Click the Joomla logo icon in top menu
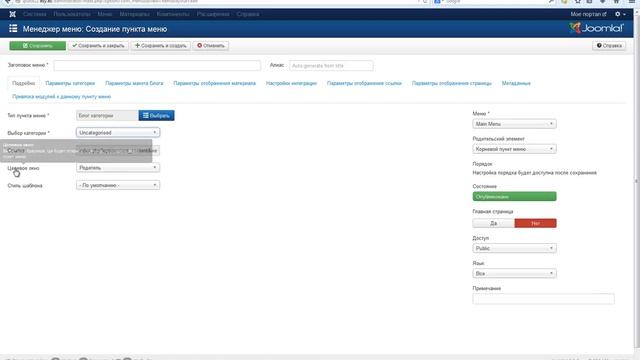 13,14
